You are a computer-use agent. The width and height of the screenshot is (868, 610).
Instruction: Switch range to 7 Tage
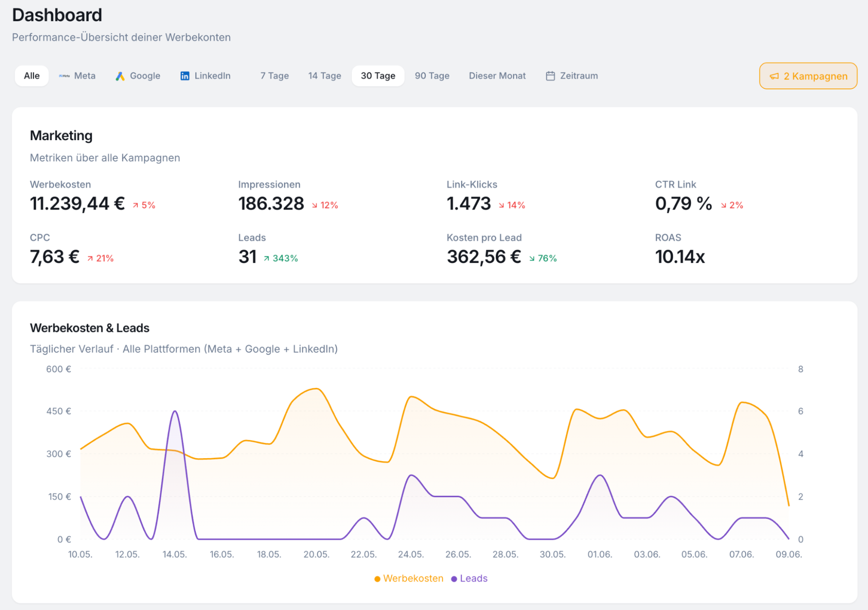point(274,76)
